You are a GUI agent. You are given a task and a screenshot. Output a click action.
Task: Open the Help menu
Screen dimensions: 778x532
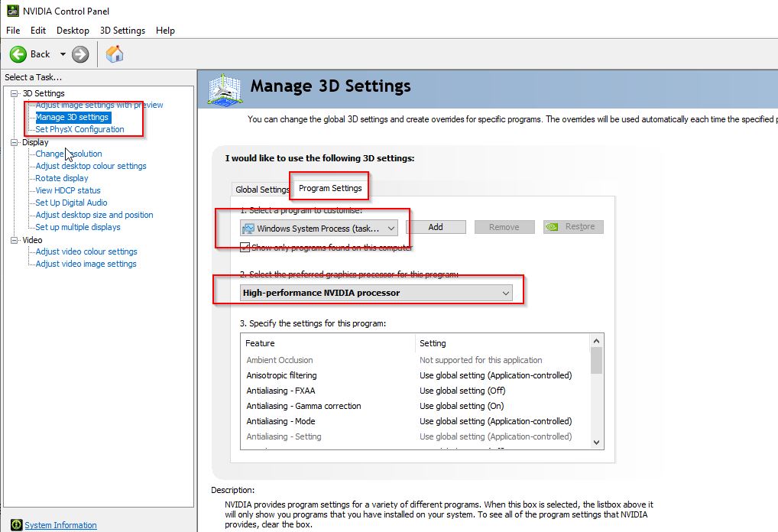click(165, 31)
